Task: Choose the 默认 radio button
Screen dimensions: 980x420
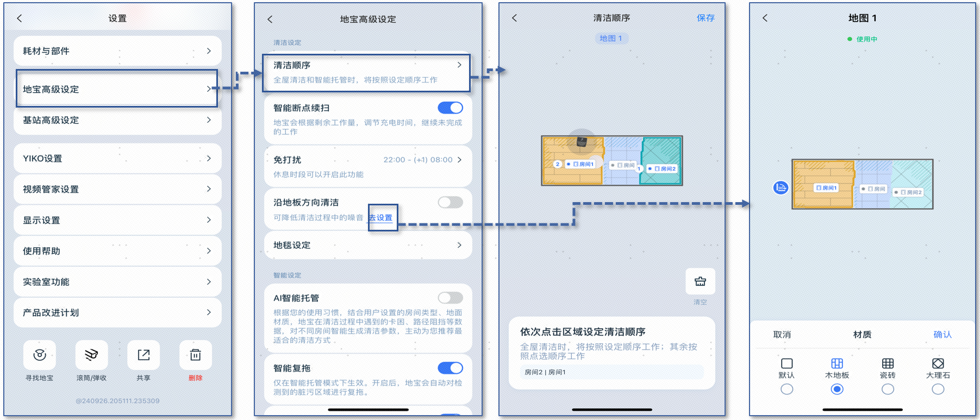Action: [787, 389]
